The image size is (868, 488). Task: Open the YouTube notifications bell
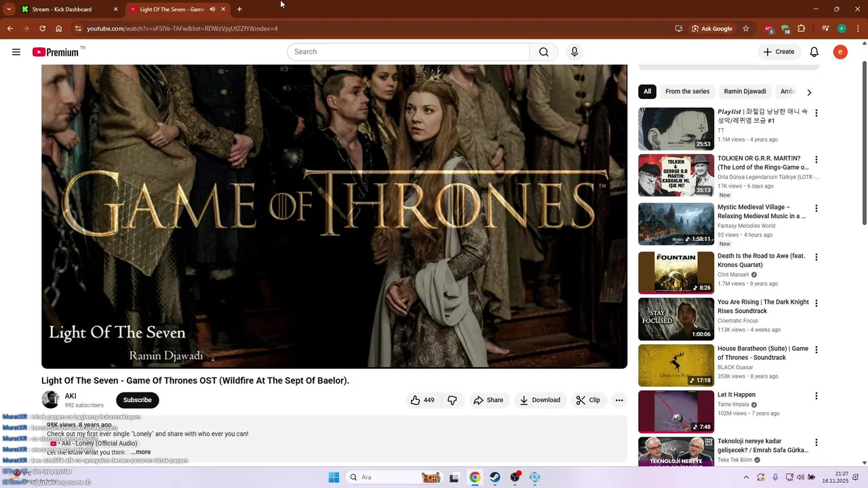814,52
